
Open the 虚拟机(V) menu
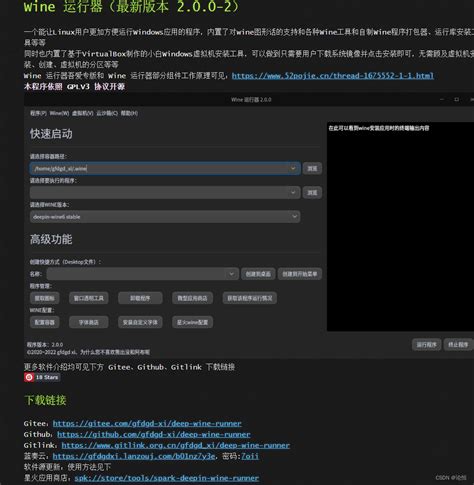point(83,113)
